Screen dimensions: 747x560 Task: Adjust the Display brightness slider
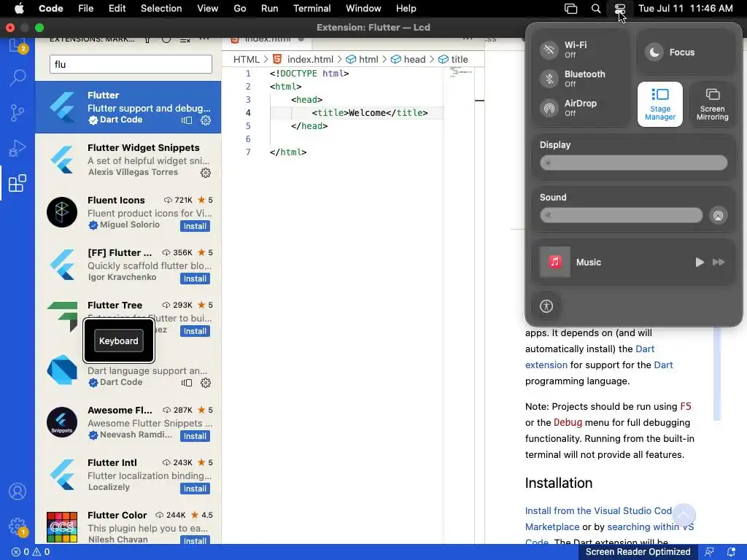tap(634, 163)
